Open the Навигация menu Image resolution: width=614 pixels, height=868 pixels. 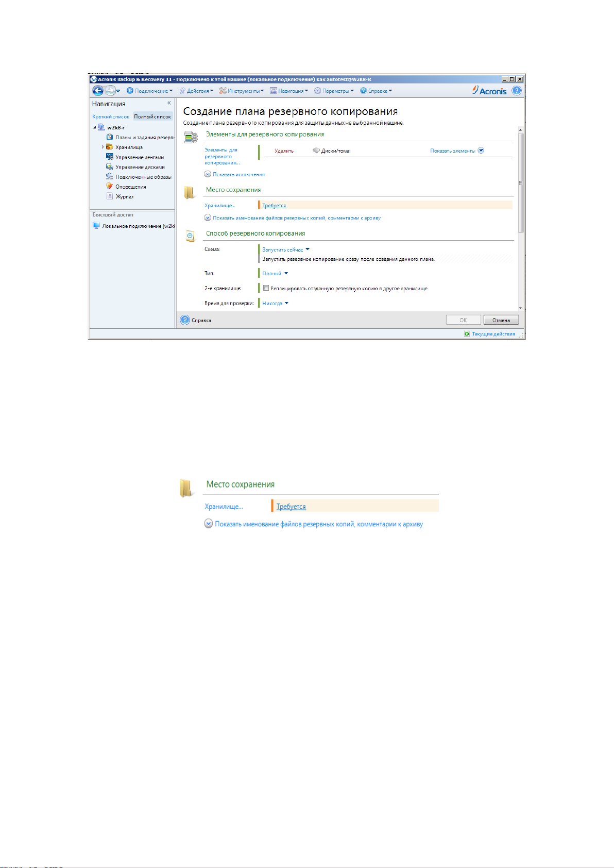(289, 91)
